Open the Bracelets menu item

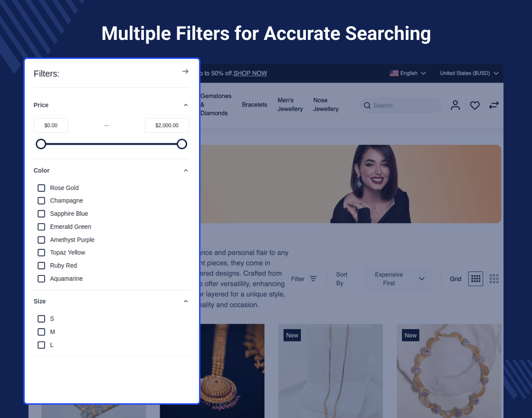pos(255,104)
